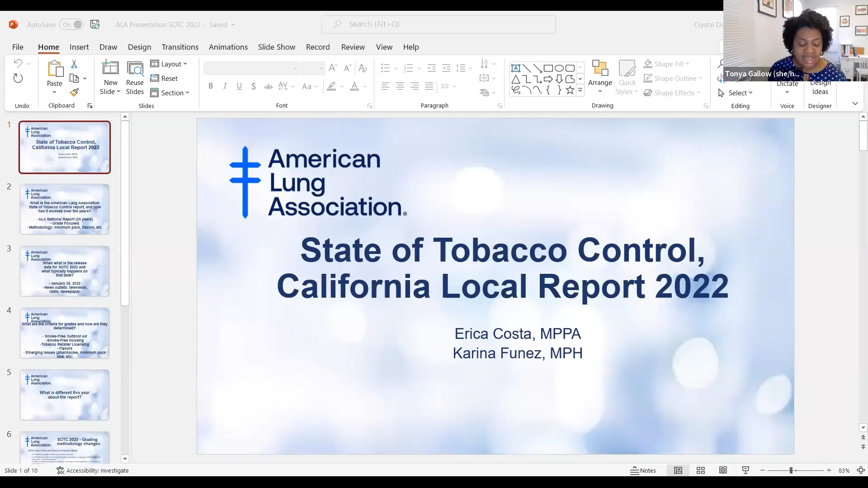The height and width of the screenshot is (488, 868).
Task: Select the Arrange tool in Drawing group
Action: (600, 76)
